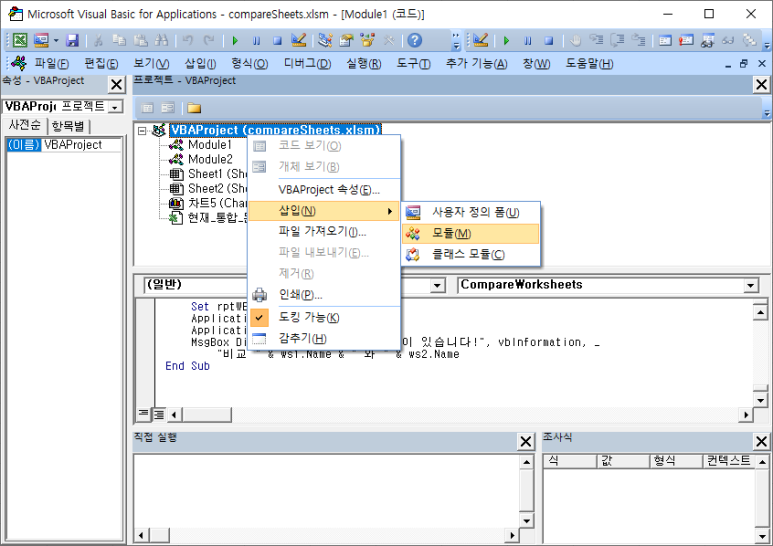773x546 pixels.
Task: Click the Break icon in debug toolbar
Action: click(527, 41)
